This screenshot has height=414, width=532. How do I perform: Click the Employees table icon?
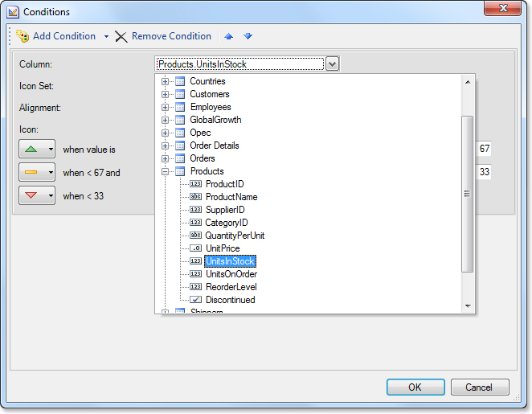180,107
